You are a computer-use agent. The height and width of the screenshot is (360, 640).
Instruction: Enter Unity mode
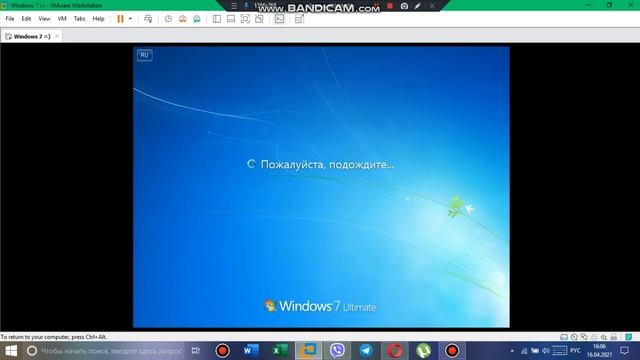[x=259, y=19]
